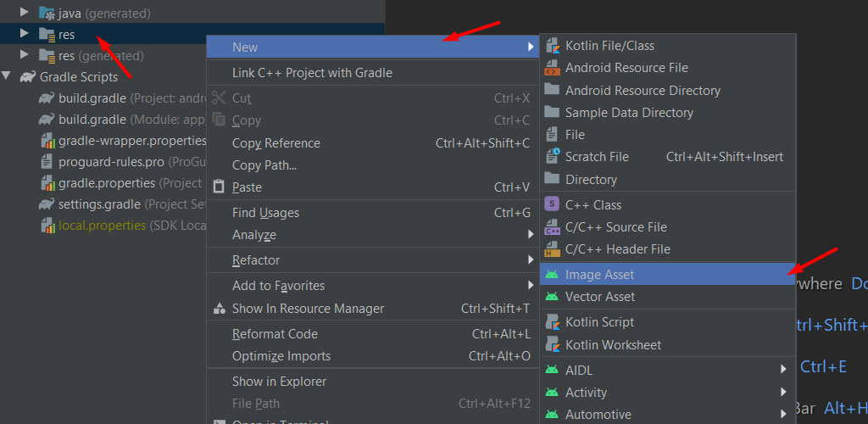Screen dimensions: 868x424
Task: Choose Find Usages from context menu
Action: tap(265, 213)
